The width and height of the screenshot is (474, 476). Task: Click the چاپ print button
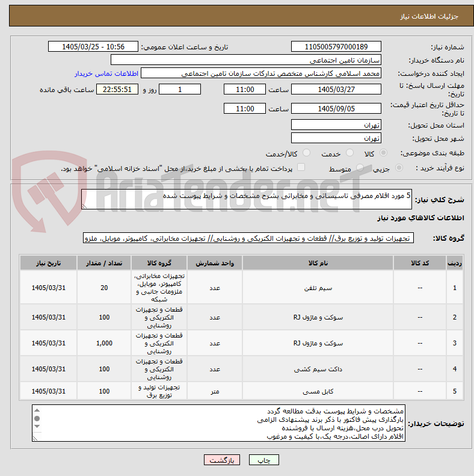[263, 460]
